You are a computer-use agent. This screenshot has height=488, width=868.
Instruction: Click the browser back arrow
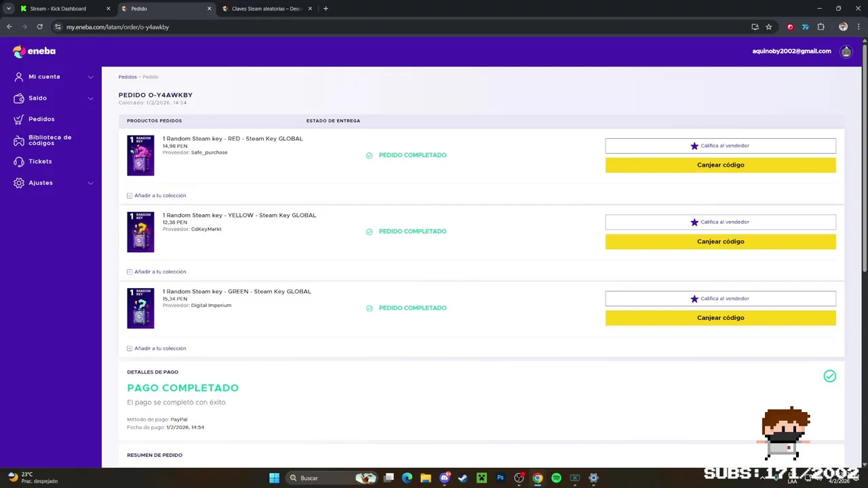9,27
